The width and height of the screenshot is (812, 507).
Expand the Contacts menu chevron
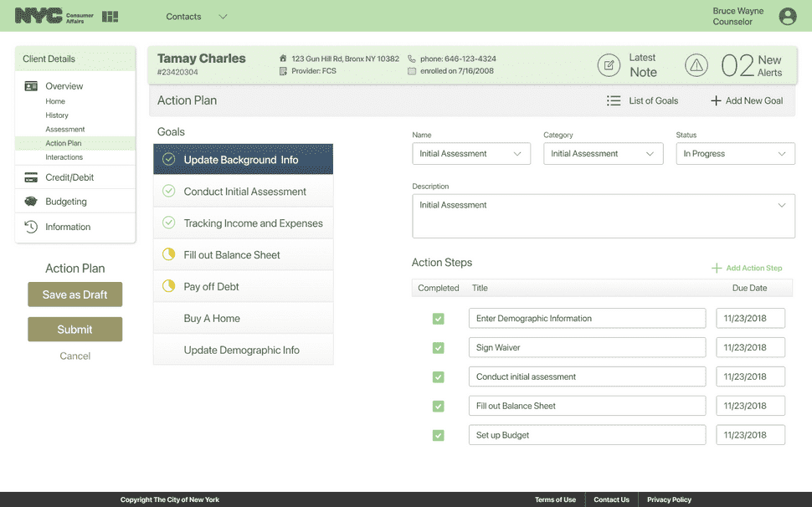coord(221,16)
